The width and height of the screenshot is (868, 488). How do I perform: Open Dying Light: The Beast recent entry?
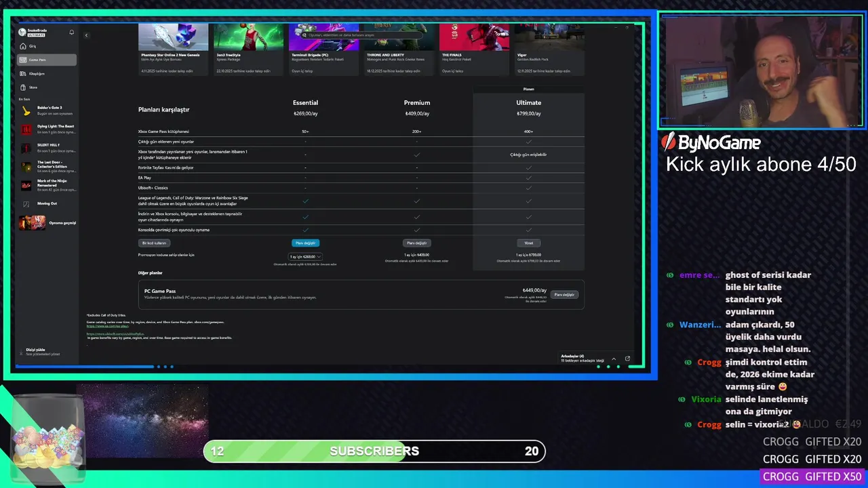[47, 129]
